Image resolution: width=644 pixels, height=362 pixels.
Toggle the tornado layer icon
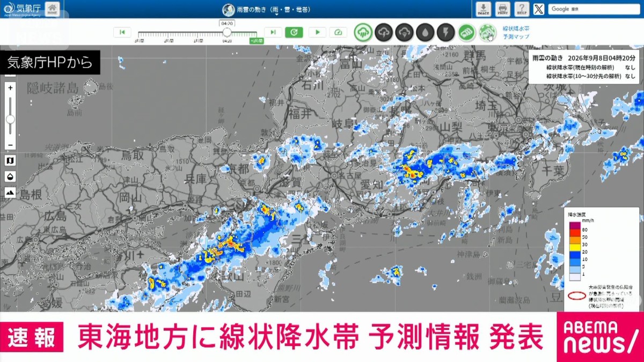coord(404,33)
